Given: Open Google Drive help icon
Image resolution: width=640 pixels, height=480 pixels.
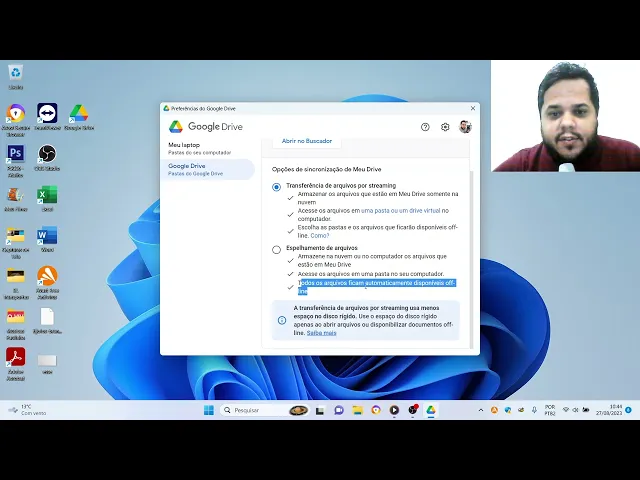Looking at the screenshot, I should click(x=425, y=127).
